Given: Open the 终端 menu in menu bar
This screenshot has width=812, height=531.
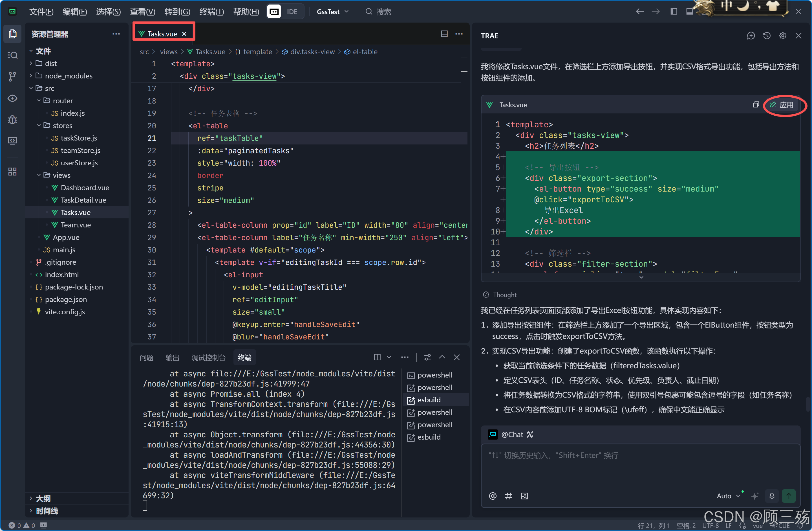Looking at the screenshot, I should pyautogui.click(x=211, y=12).
